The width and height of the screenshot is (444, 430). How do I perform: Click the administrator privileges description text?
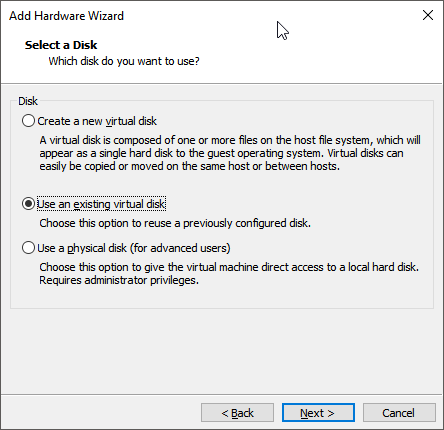[x=229, y=274]
